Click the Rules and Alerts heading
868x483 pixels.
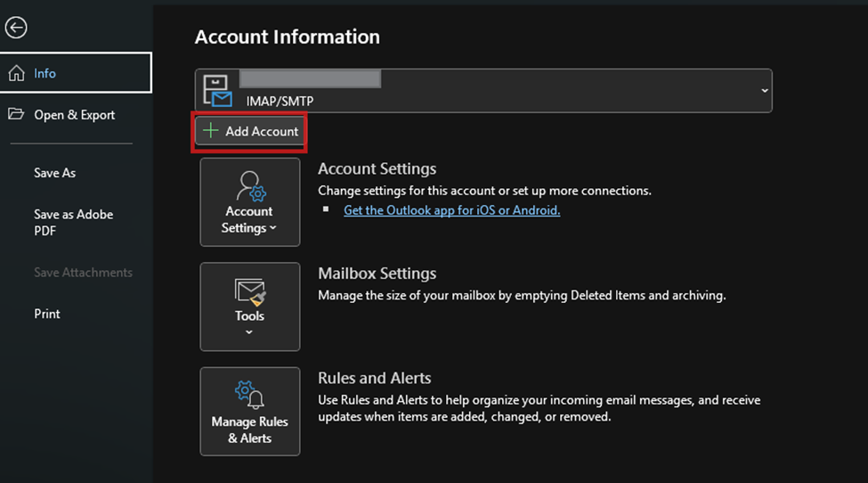tap(374, 378)
